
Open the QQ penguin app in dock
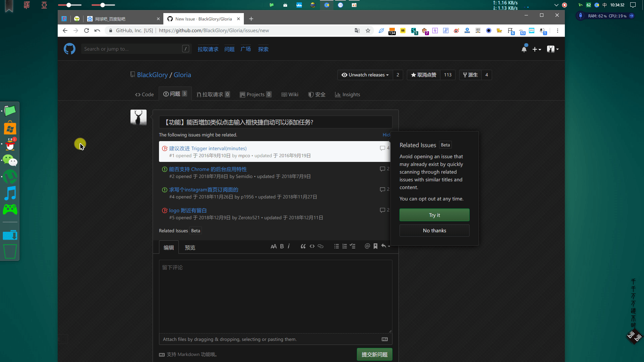coord(10,144)
